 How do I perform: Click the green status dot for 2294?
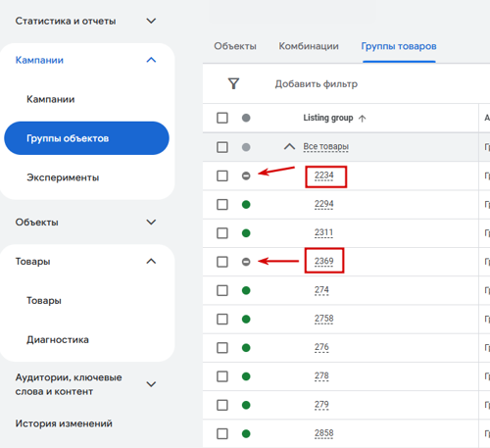tap(246, 205)
